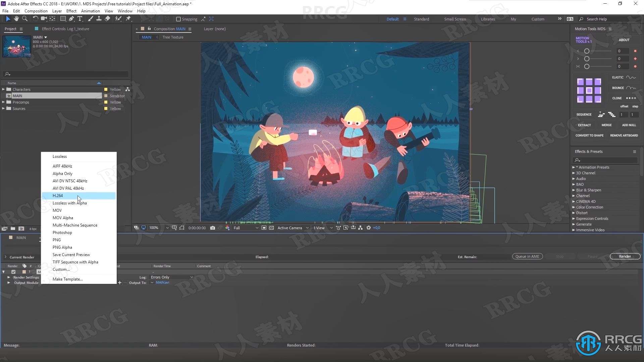Switch to the Tree Texture tab
644x362 pixels.
[x=173, y=37]
